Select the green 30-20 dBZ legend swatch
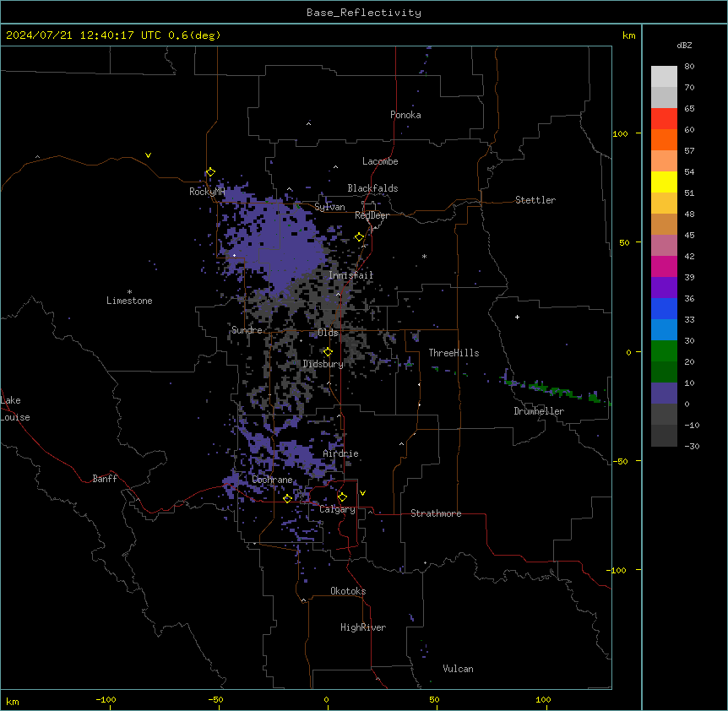The width and height of the screenshot is (728, 711). (x=664, y=351)
